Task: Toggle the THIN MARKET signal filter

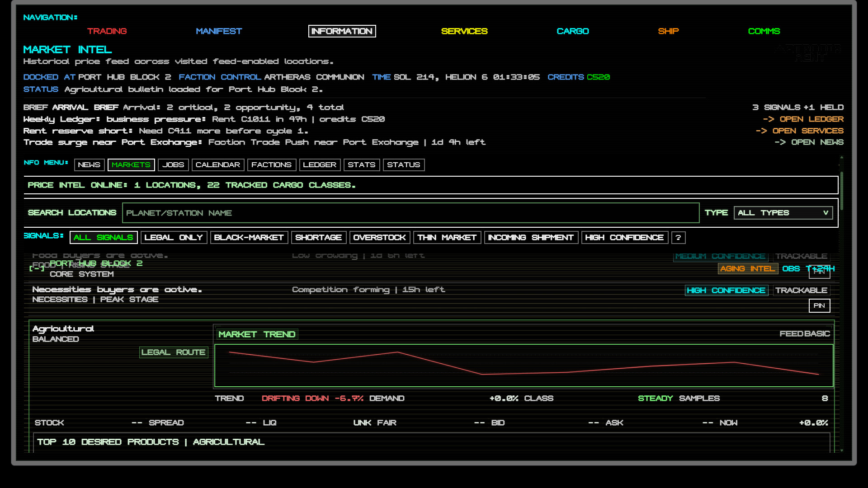Action: tap(447, 238)
